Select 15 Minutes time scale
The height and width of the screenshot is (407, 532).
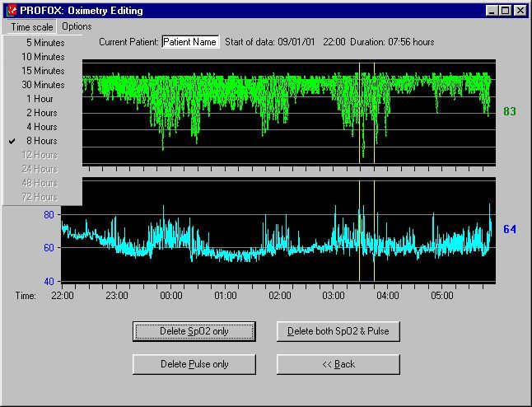pos(42,71)
